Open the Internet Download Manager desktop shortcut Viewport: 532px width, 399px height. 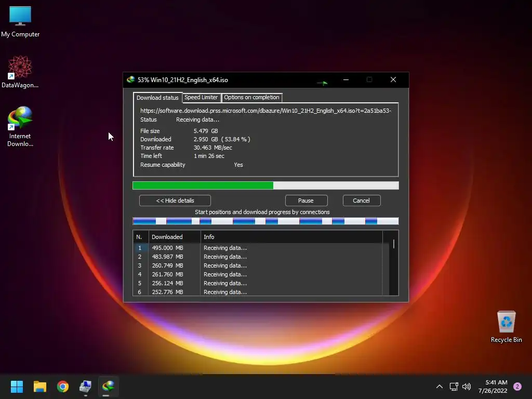click(x=20, y=127)
